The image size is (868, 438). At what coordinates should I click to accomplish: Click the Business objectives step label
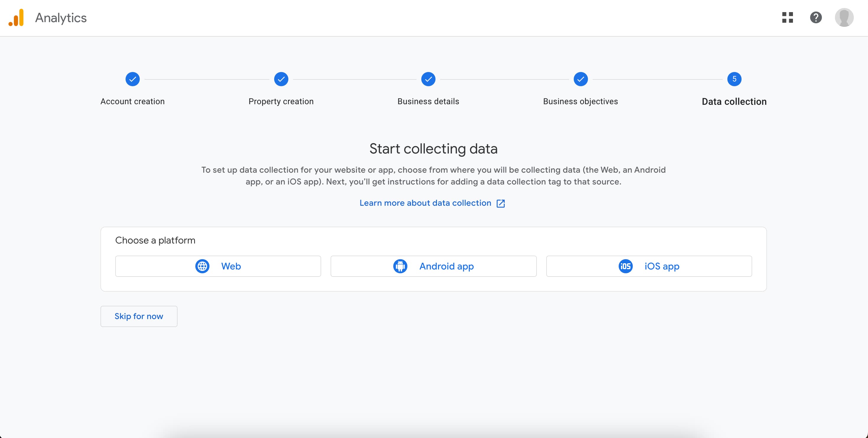(580, 101)
